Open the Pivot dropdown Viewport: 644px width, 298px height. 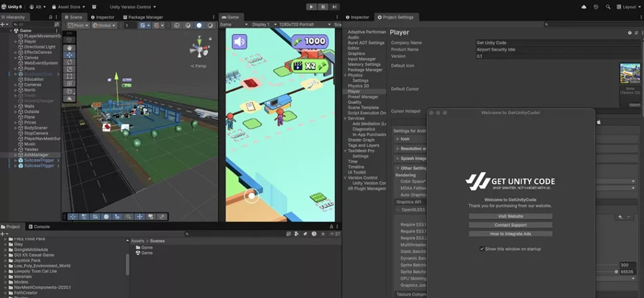click(77, 25)
